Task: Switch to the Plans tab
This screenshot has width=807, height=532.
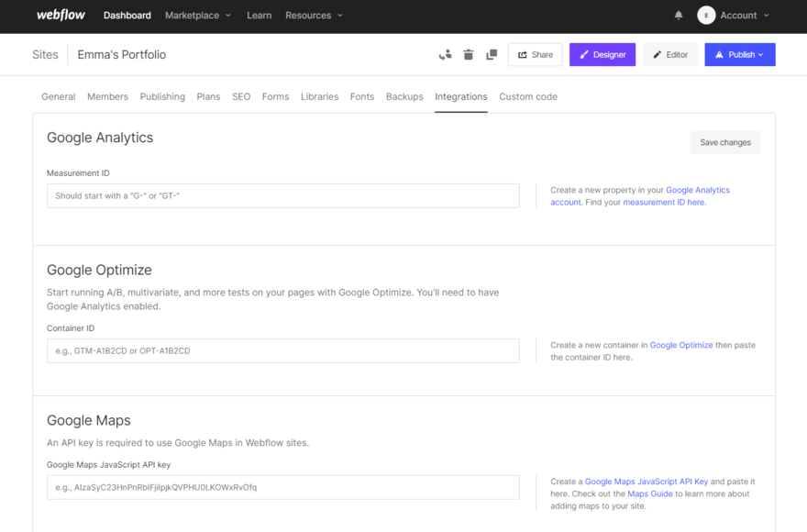Action: click(208, 97)
